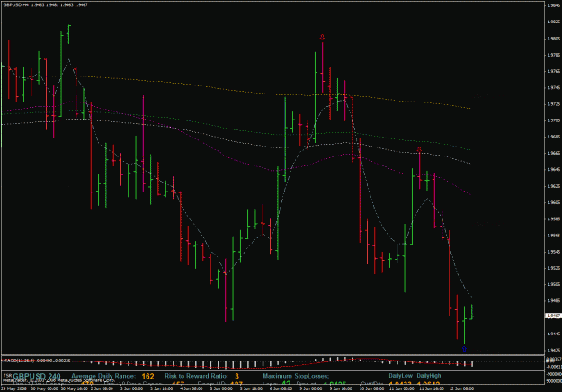Click the highlighted current price label 1.9467
Image resolution: width=562 pixels, height=392 pixels.
552,316
